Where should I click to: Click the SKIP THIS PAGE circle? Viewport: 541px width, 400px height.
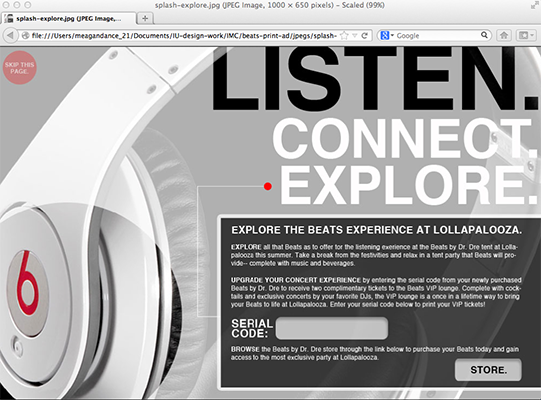point(20,68)
